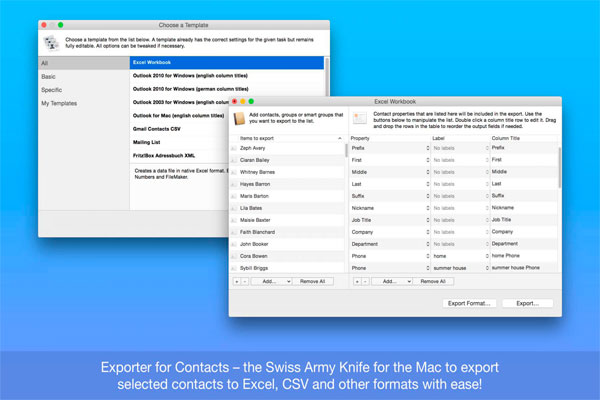This screenshot has width=600, height=400.
Task: Click the property table vertical scrollbar
Action: [x=559, y=170]
